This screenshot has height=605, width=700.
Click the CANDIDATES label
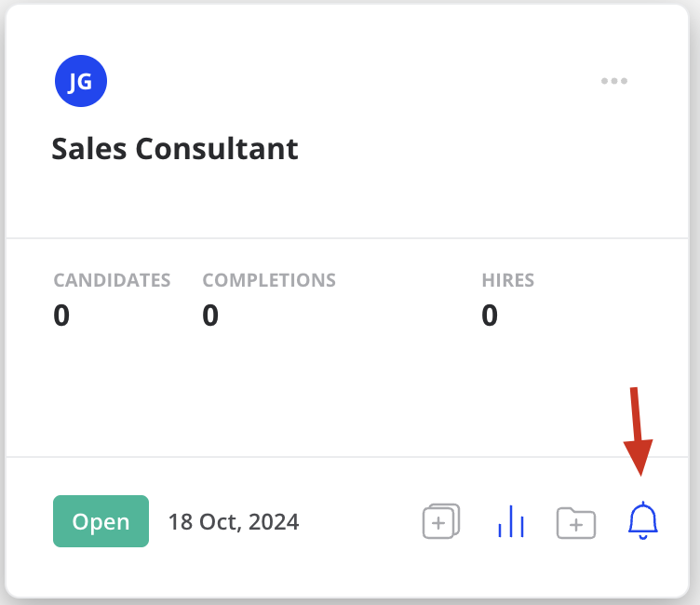[x=112, y=280]
